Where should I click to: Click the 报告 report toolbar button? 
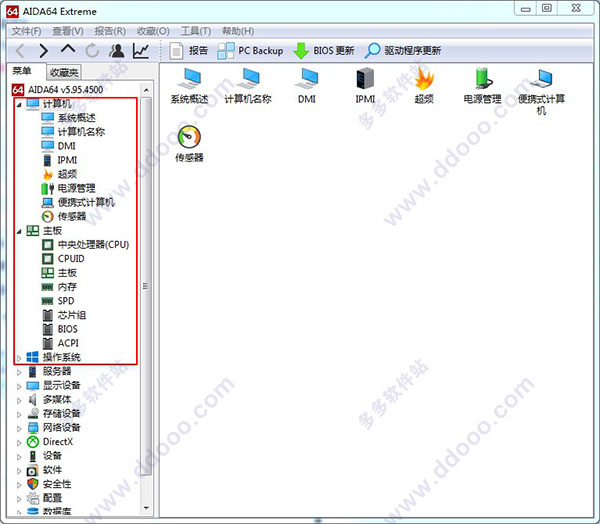(x=189, y=51)
